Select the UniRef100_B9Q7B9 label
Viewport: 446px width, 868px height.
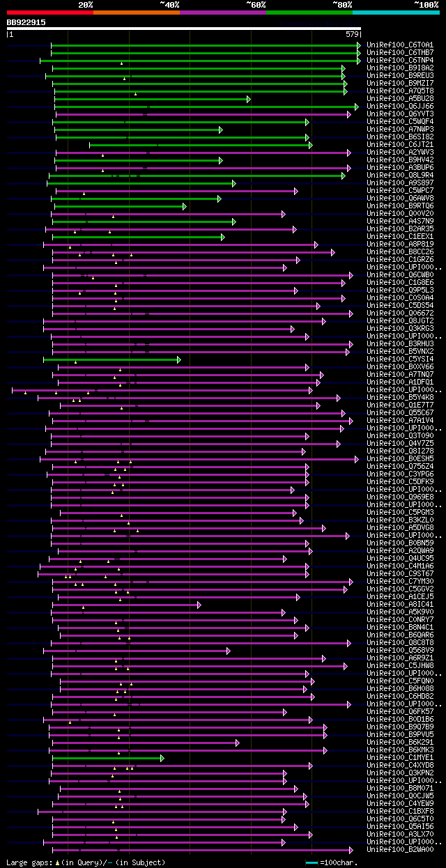(x=400, y=727)
